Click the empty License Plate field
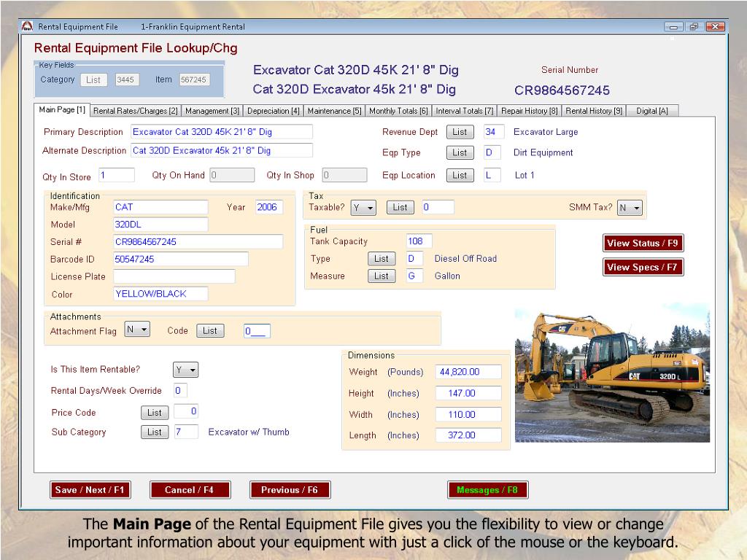 point(174,276)
